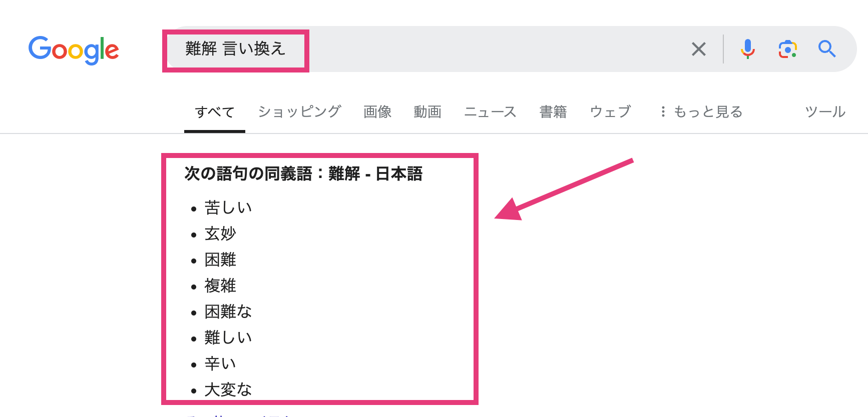The width and height of the screenshot is (868, 417).
Task: Open Google Lens image search icon
Action: (x=787, y=49)
